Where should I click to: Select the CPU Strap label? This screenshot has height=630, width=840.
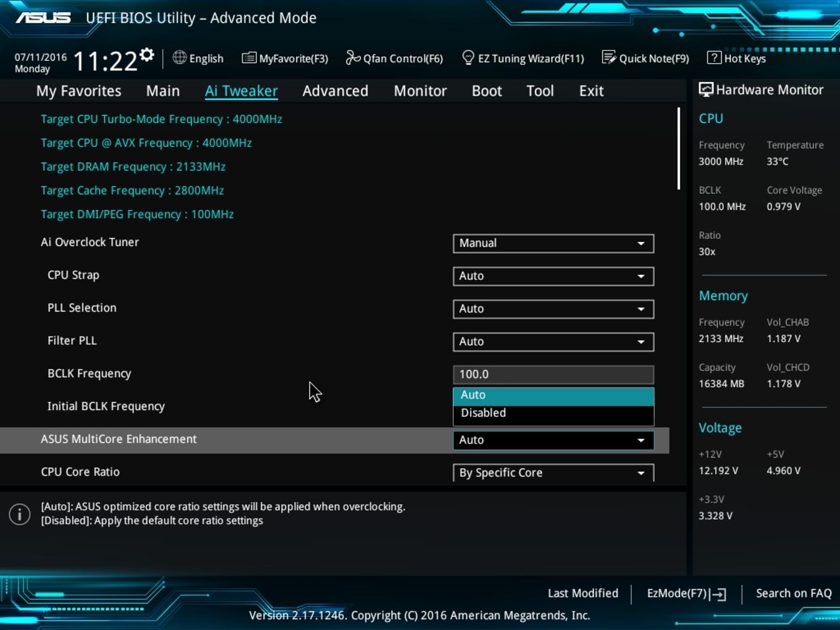[73, 275]
